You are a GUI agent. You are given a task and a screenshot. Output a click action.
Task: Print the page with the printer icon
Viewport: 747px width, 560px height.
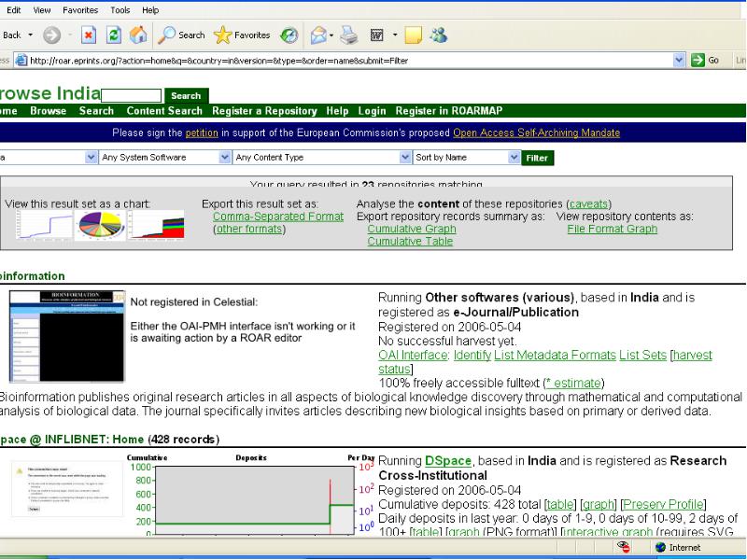pos(348,35)
